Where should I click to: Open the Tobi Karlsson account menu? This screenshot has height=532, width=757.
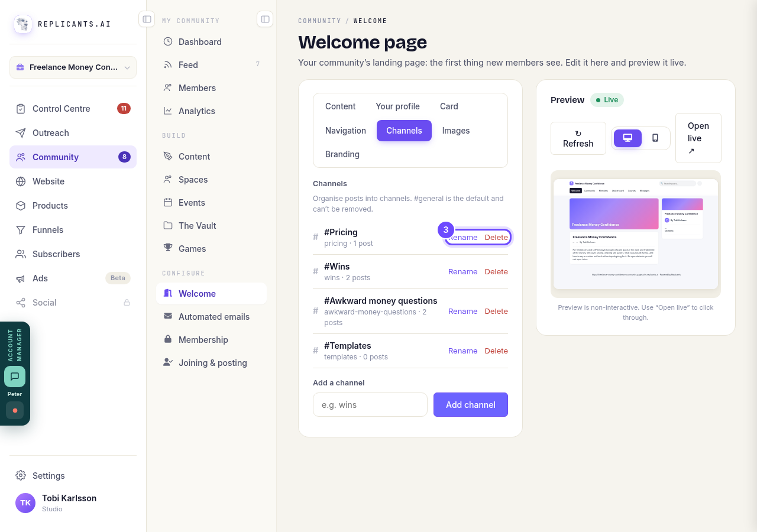(73, 503)
